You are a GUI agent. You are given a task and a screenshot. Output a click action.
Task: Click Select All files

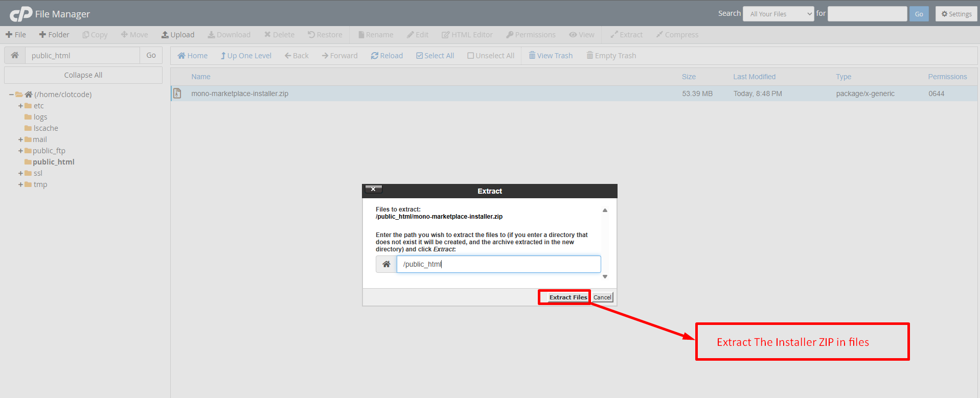[435, 56]
